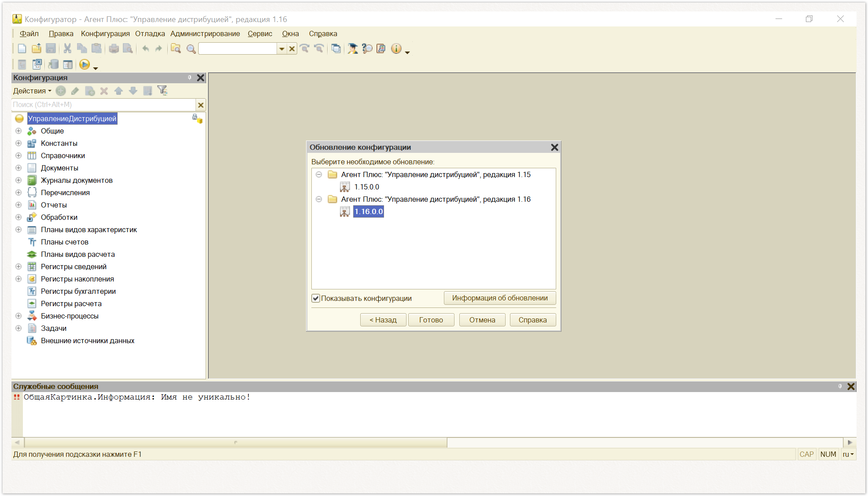868x496 pixels.
Task: Open the Файл menu
Action: pyautogui.click(x=29, y=33)
